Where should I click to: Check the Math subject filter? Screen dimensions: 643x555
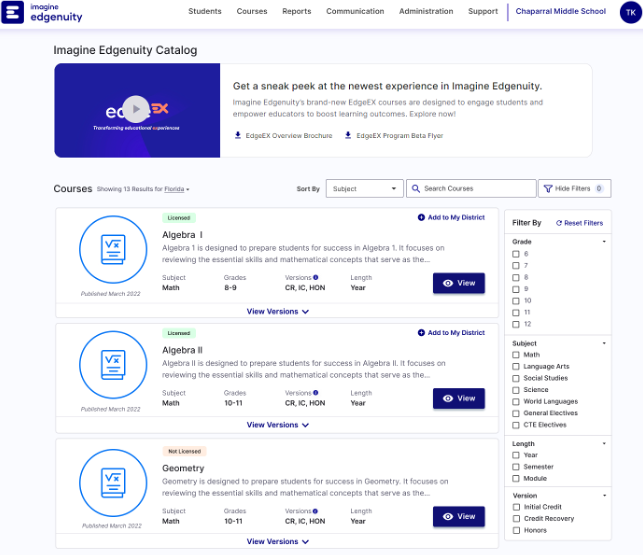tap(516, 354)
